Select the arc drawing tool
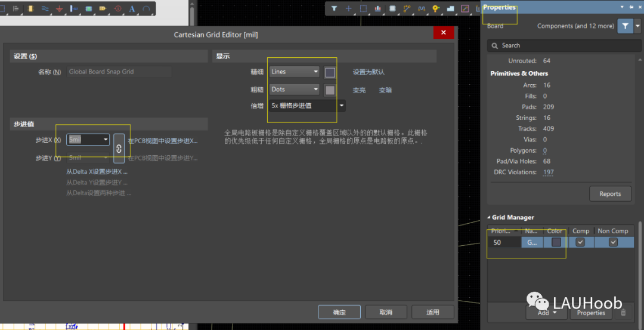 146,8
